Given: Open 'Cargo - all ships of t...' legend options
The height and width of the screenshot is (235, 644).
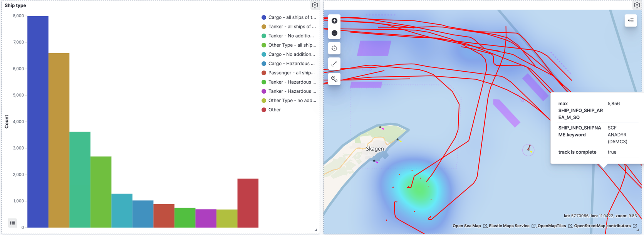Looking at the screenshot, I should [x=292, y=17].
